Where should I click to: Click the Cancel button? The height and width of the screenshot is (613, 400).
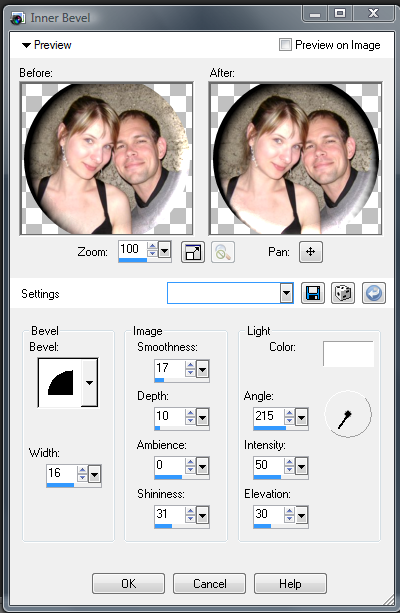[x=210, y=584]
